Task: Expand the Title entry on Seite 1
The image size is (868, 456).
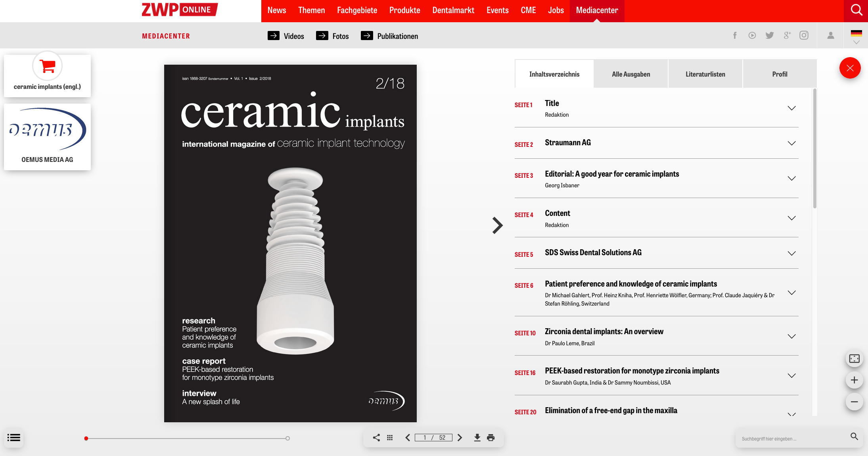Action: click(791, 108)
